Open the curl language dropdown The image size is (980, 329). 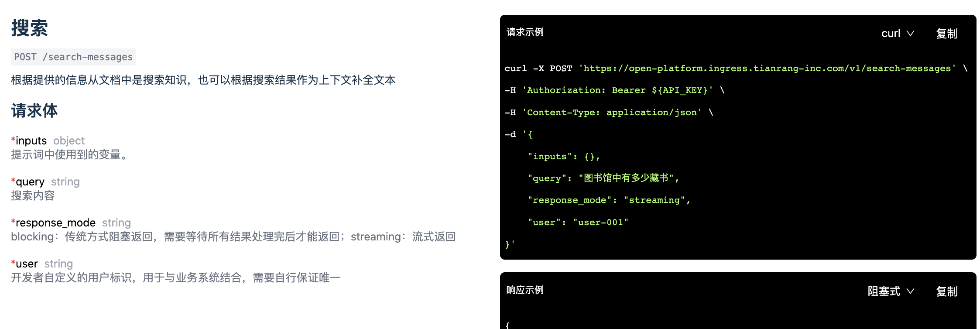click(x=897, y=34)
